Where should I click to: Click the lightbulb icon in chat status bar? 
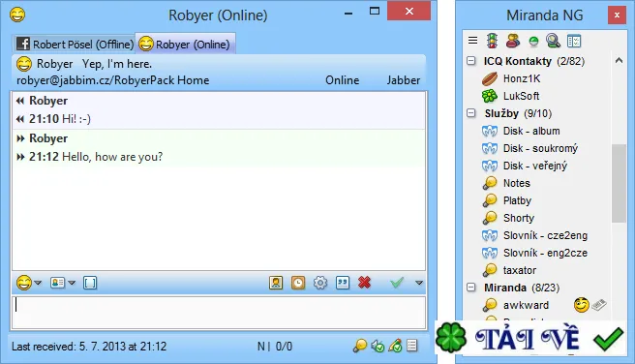point(360,346)
